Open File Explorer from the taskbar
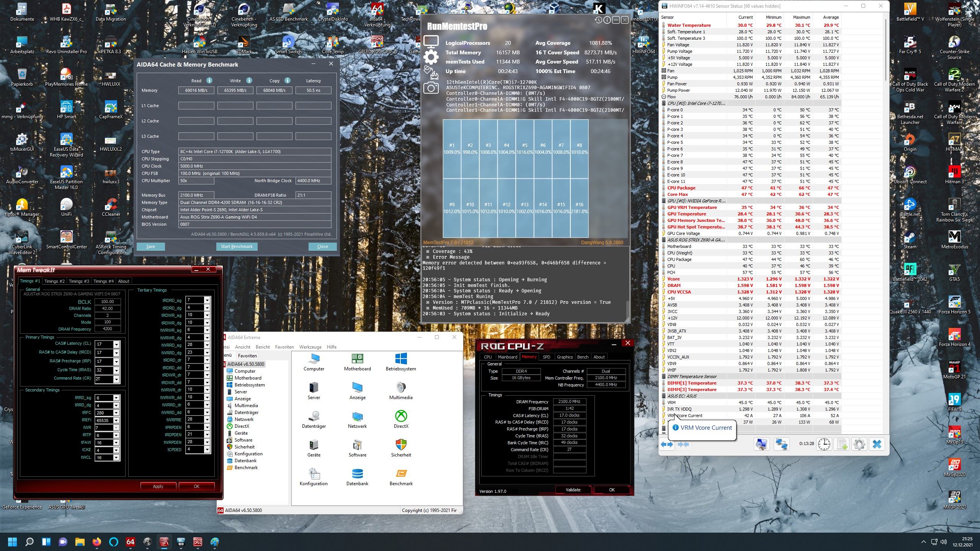 pyautogui.click(x=80, y=542)
